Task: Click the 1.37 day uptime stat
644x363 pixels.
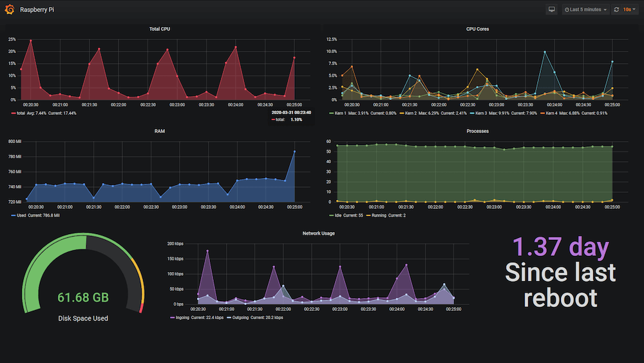Action: pyautogui.click(x=560, y=248)
